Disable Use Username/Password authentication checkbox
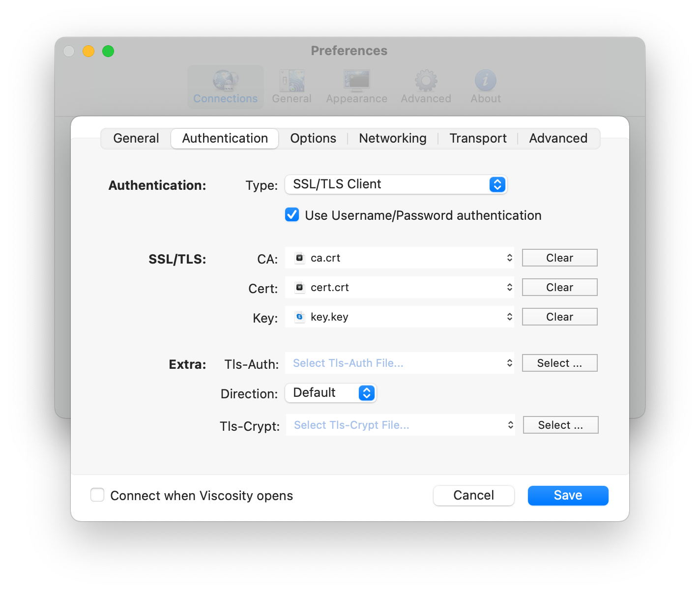Viewport: 700px width, 594px height. pos(292,215)
